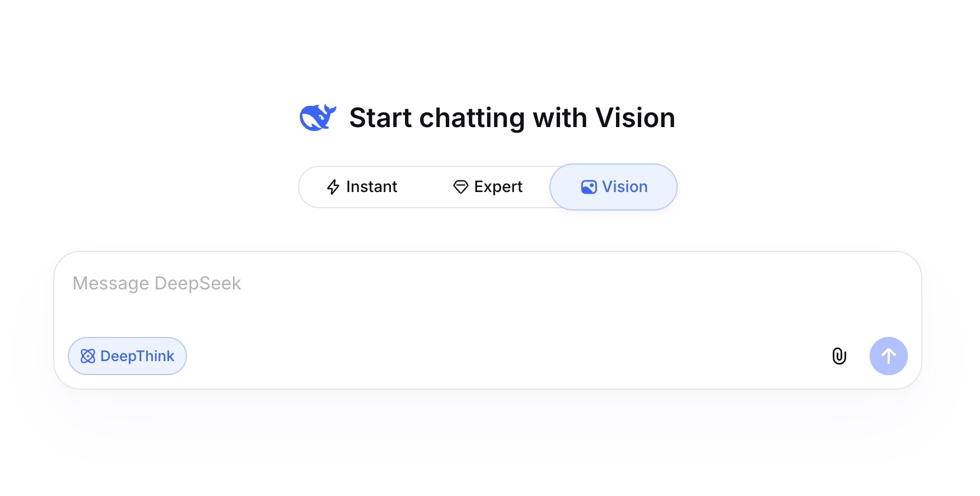Choose the Instant label text
Screen dimensions: 980x496
pos(371,186)
